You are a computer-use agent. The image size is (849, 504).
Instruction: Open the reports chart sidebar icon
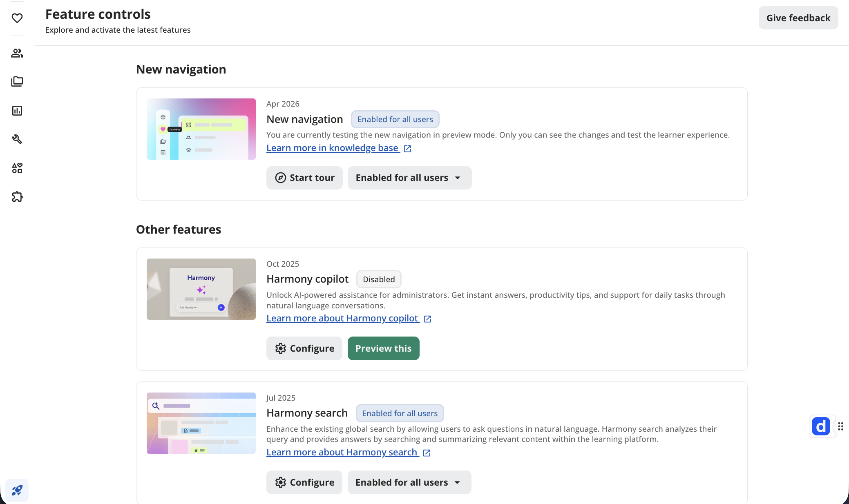pos(17,111)
